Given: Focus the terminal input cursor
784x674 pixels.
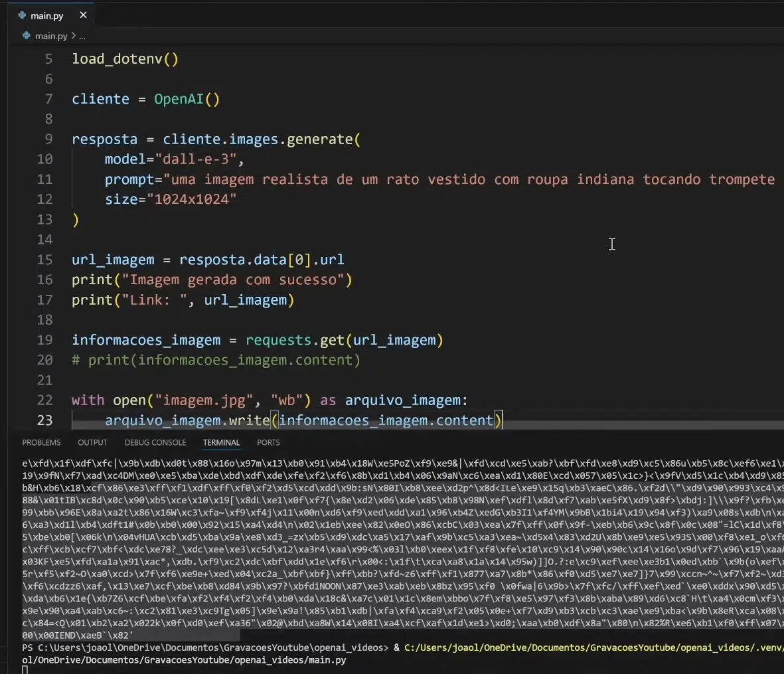Looking at the screenshot, I should click(25, 669).
